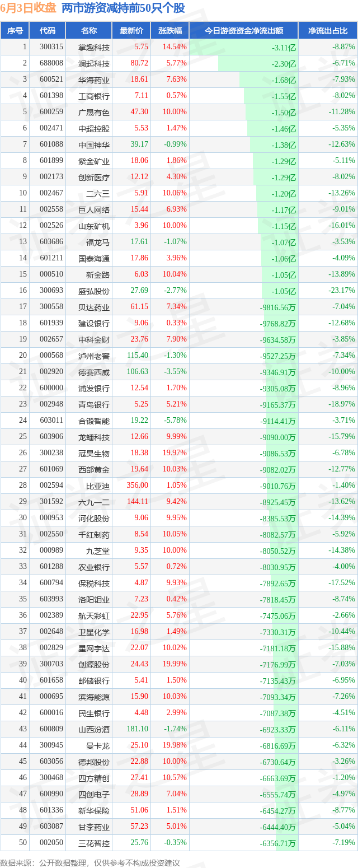
Task: Select 工商银行 in the name column
Action: point(94,96)
